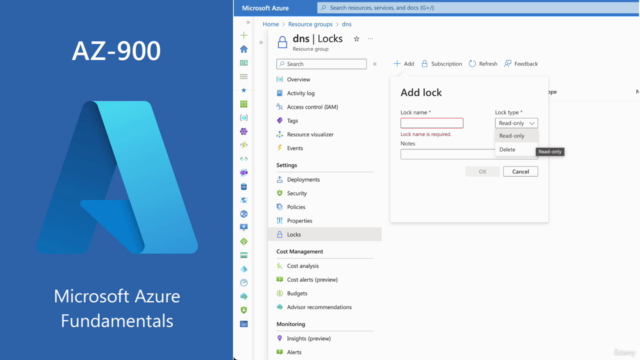Click the Microsoft Azure header title

(265, 8)
